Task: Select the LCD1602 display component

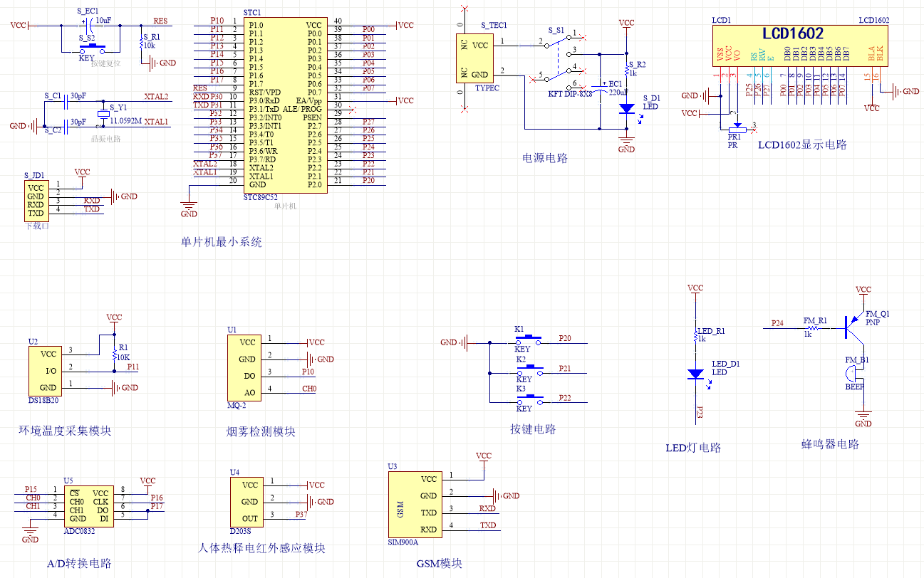Action: pyautogui.click(x=801, y=47)
